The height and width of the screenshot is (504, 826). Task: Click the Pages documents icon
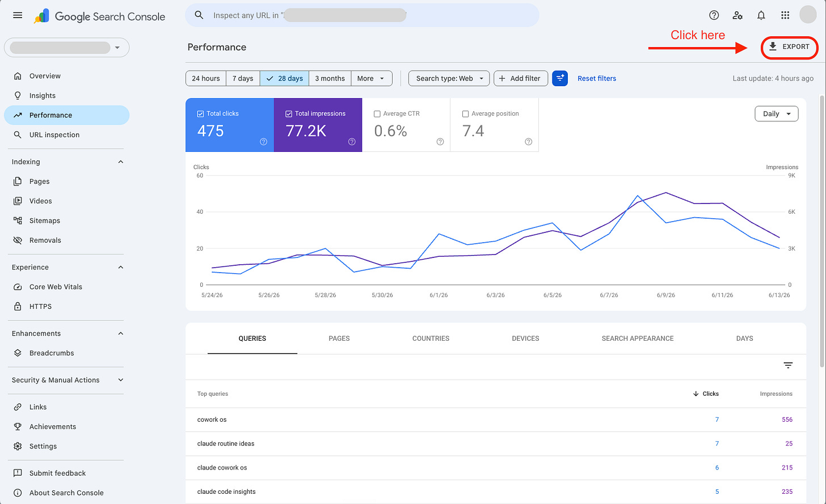click(x=18, y=181)
